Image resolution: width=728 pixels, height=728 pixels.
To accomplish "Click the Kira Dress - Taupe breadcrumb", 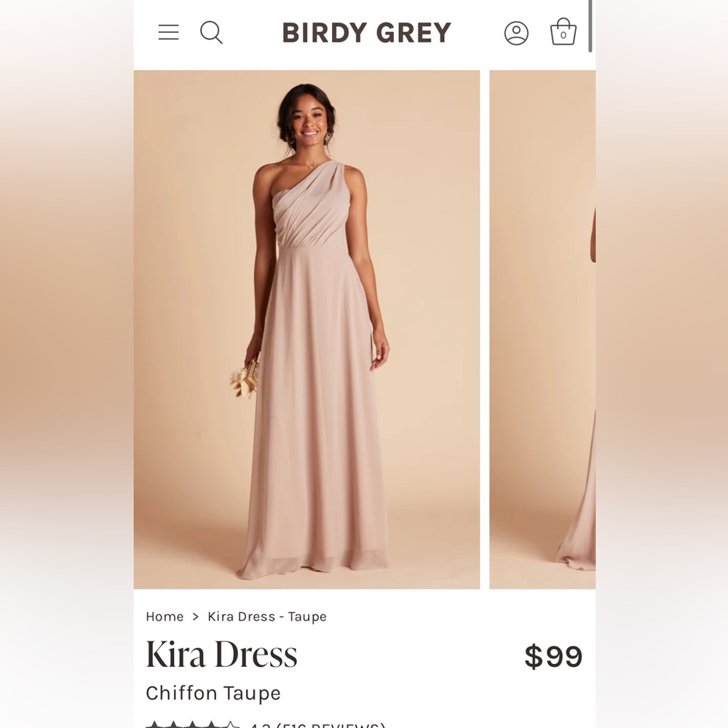I will click(x=266, y=617).
